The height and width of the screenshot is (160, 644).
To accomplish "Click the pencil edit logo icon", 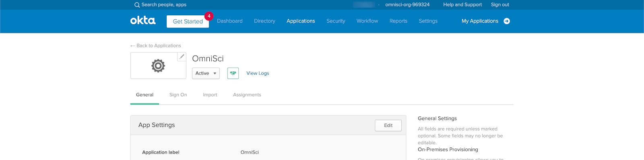I will [182, 56].
